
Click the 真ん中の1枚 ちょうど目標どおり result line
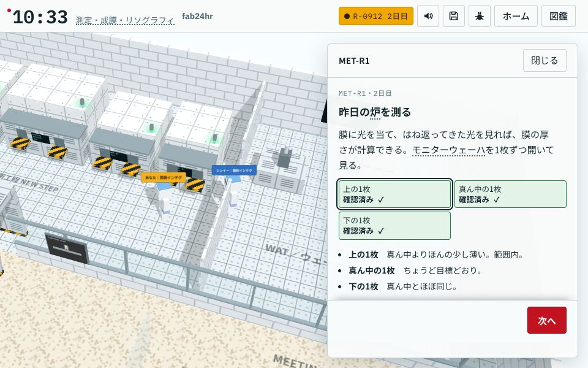[415, 270]
